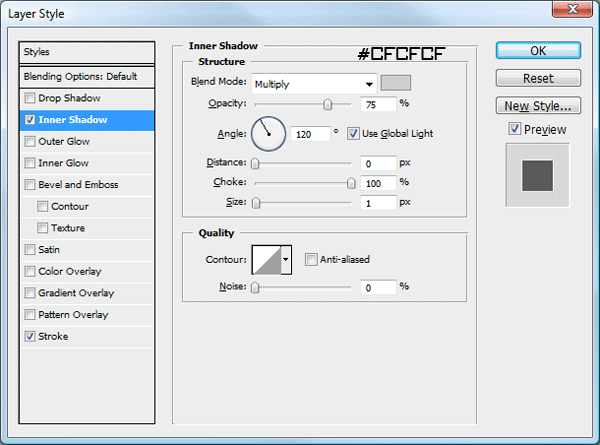Open the shadow color swatch
Viewport: 600px width, 445px height.
tap(396, 83)
